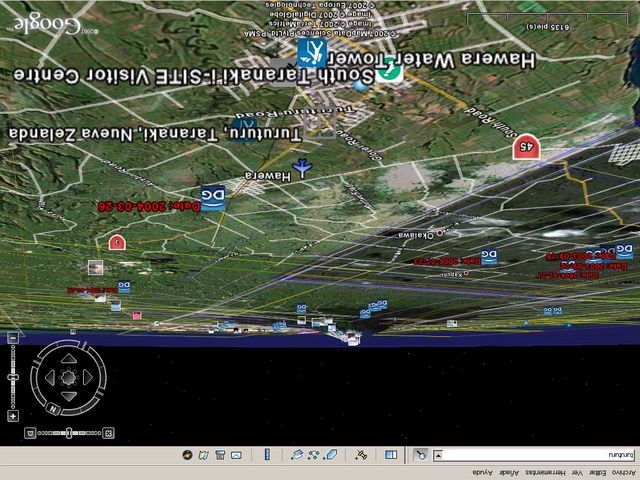The height and width of the screenshot is (480, 640).
Task: Click the small red highway shield marker
Action: (117, 242)
